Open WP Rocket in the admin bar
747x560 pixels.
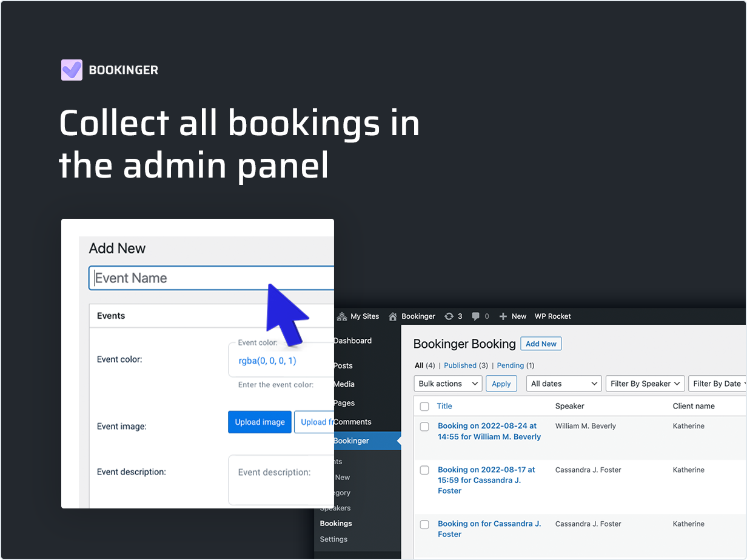[553, 316]
